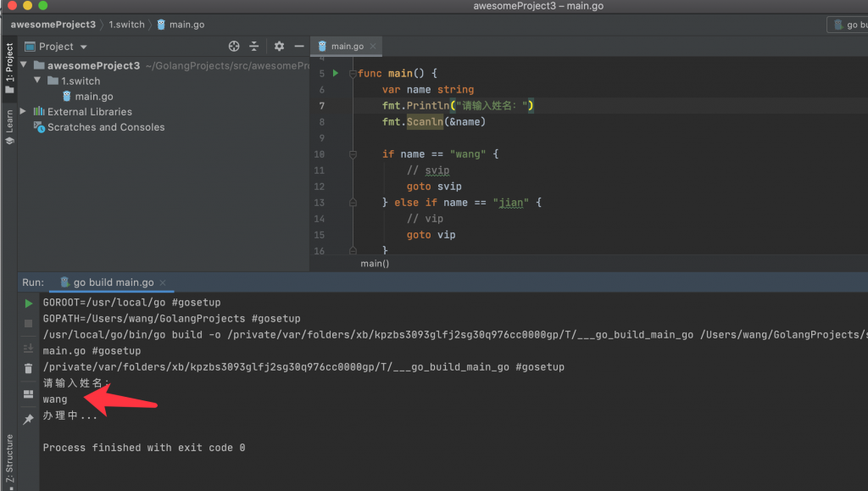Click the Run panel label
868x491 pixels.
[33, 282]
